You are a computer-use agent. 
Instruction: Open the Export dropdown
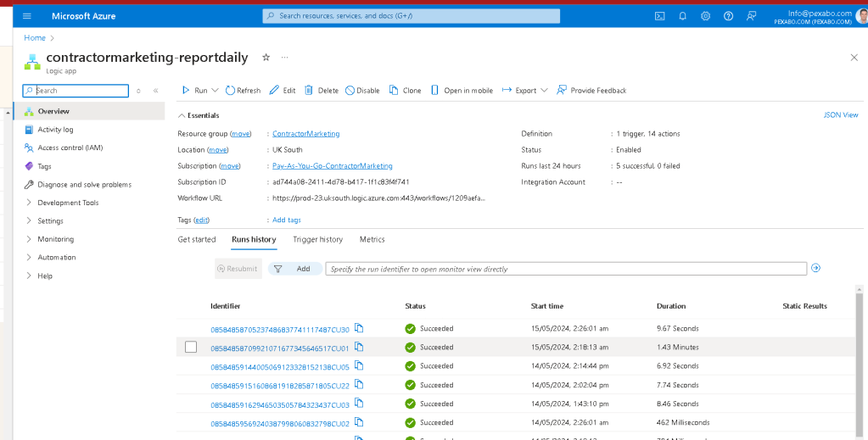point(524,90)
